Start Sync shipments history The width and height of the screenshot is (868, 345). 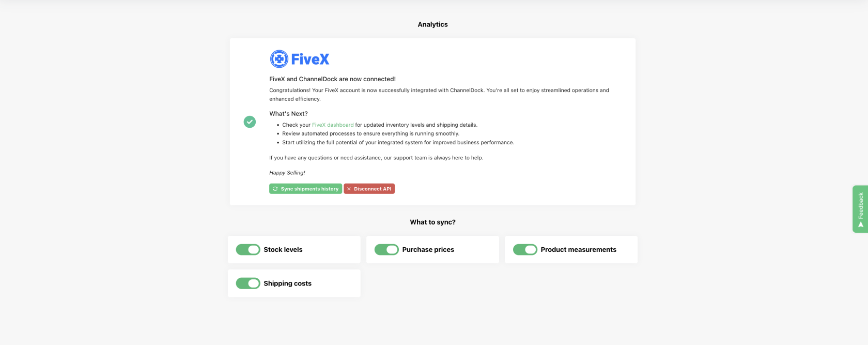tap(305, 189)
